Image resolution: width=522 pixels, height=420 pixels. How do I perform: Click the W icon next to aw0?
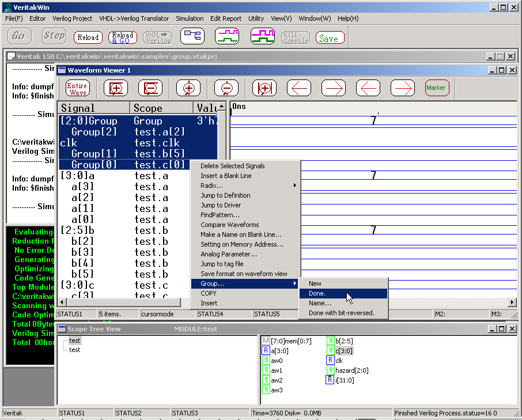266,360
